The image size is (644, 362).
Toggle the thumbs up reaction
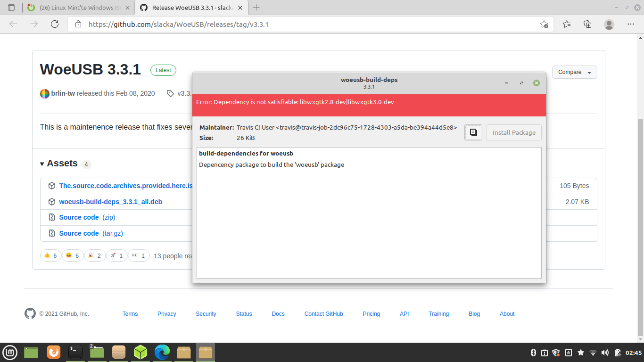tap(50, 255)
